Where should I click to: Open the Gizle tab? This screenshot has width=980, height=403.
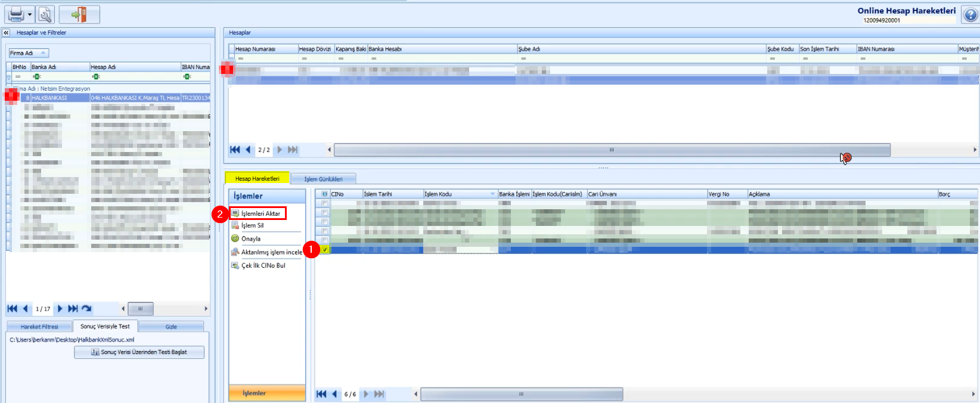[171, 327]
